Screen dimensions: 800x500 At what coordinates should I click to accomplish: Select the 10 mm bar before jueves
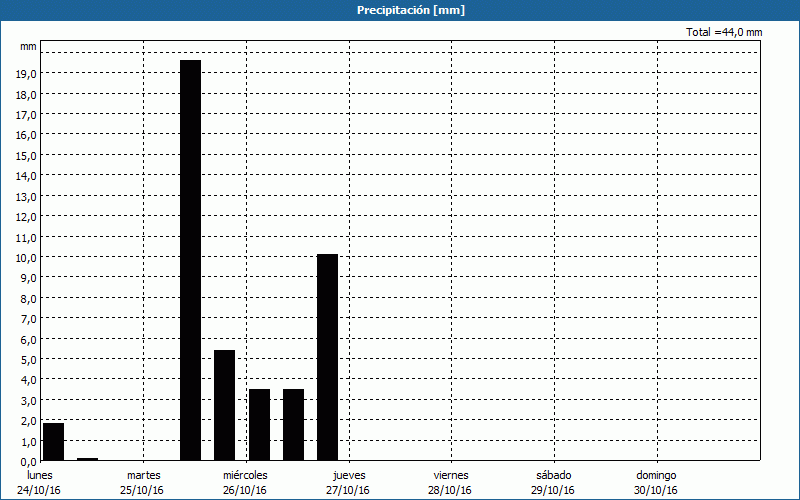point(327,357)
